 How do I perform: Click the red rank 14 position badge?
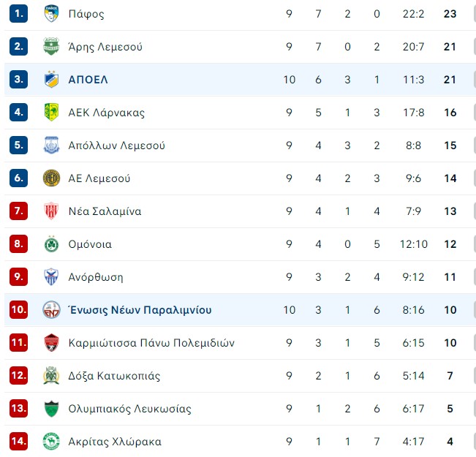point(18,441)
